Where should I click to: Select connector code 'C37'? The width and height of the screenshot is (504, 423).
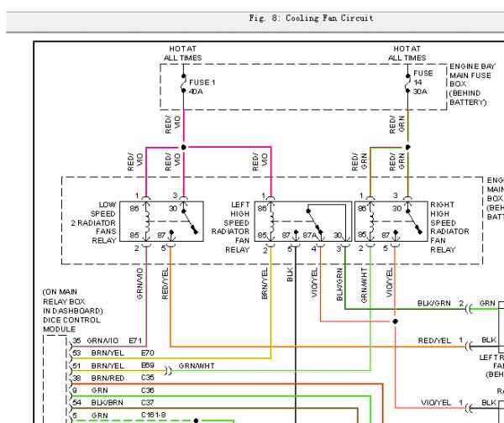(148, 403)
